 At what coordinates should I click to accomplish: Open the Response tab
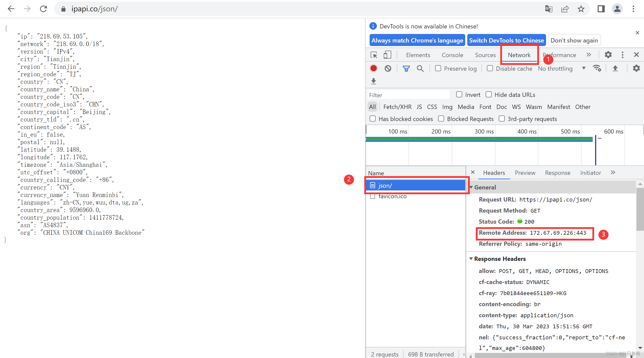[558, 173]
